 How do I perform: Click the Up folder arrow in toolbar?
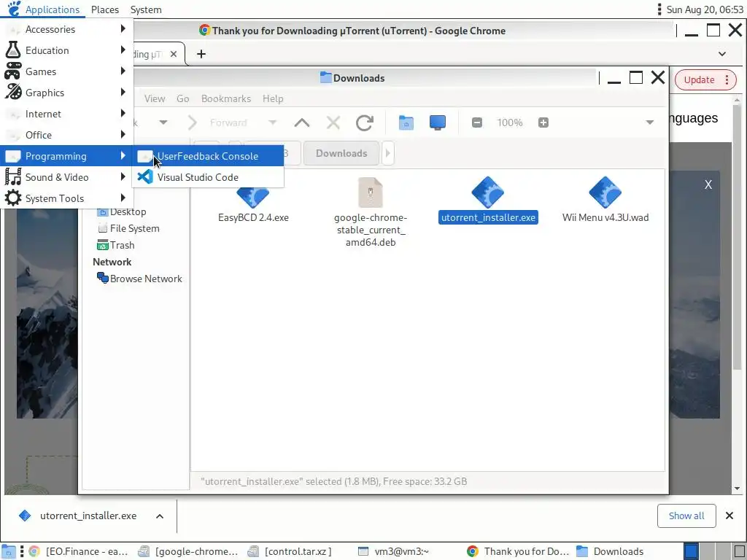(x=301, y=122)
